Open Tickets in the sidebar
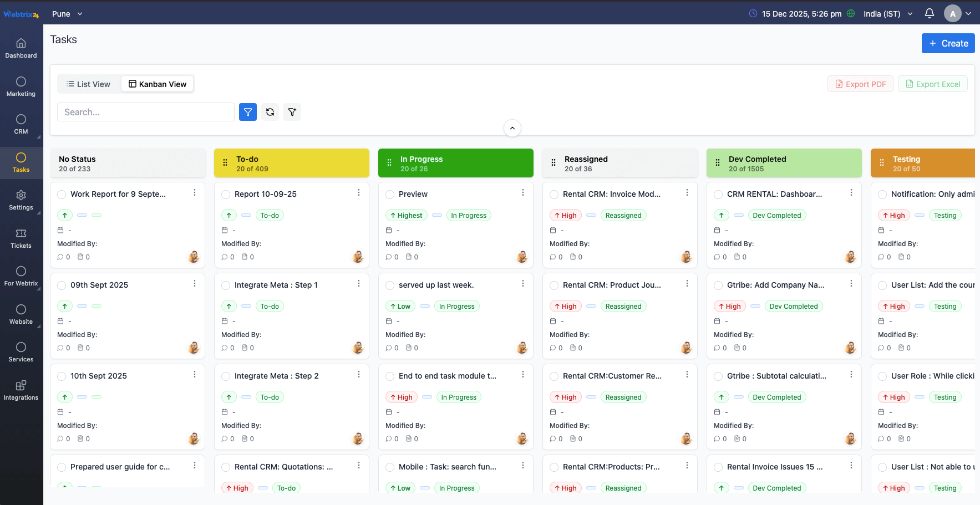The width and height of the screenshot is (980, 505). pos(21,239)
